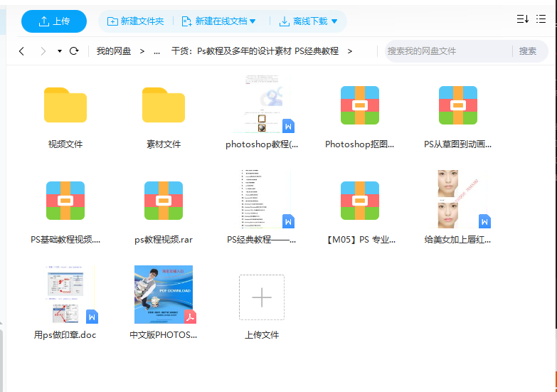
Task: Expand the 离线下载 dropdown menu
Action: (x=308, y=21)
